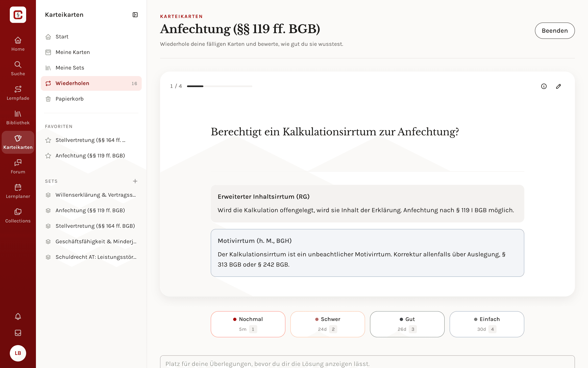The width and height of the screenshot is (588, 368).
Task: Open the Bibliothek section
Action: click(x=18, y=118)
